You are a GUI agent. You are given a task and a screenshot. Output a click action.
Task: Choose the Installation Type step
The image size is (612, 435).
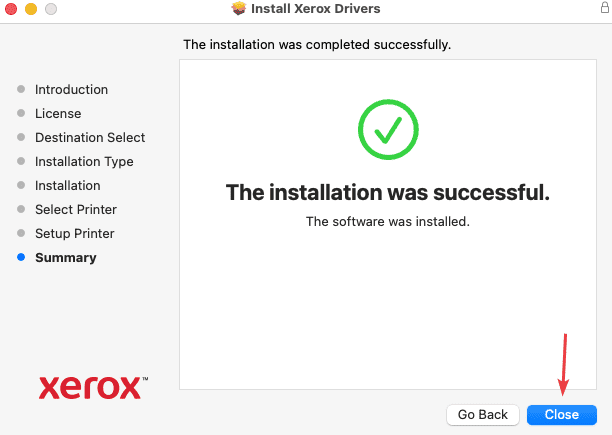(x=84, y=161)
